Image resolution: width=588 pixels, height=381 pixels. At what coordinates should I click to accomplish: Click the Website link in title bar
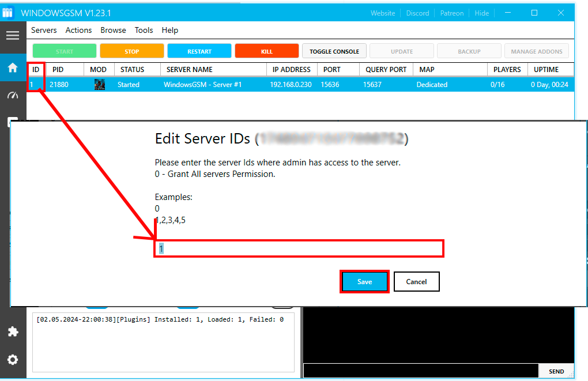pos(383,13)
